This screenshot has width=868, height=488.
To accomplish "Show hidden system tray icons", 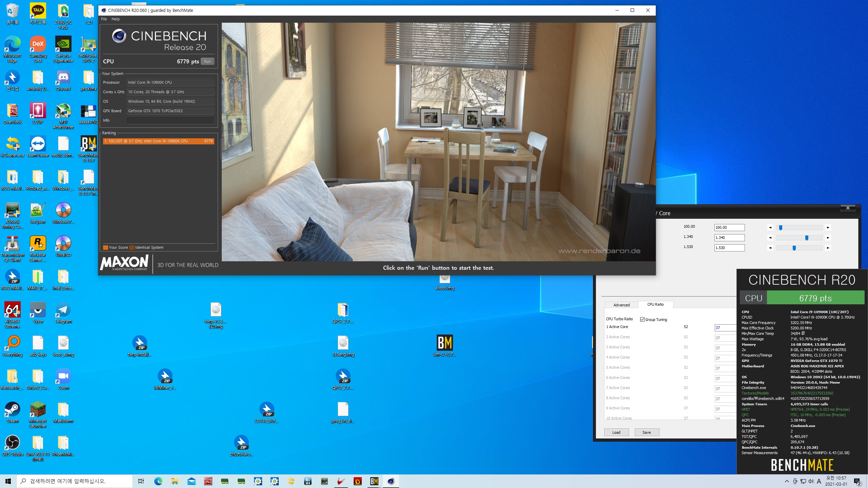I will point(787,481).
